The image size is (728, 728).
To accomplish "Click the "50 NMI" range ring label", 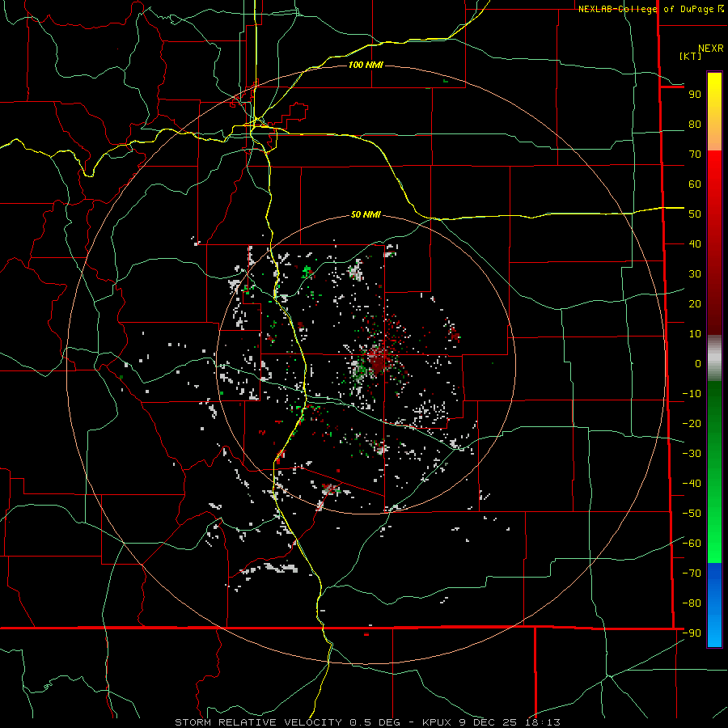I will pyautogui.click(x=366, y=214).
